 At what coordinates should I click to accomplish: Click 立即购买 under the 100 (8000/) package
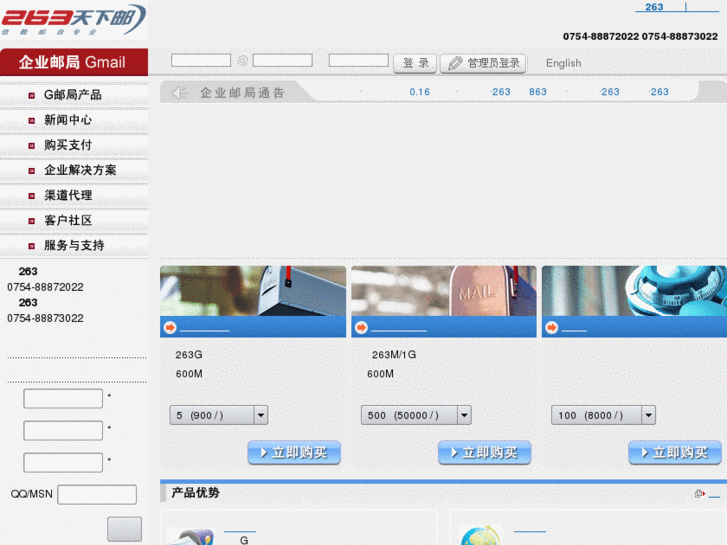(675, 452)
